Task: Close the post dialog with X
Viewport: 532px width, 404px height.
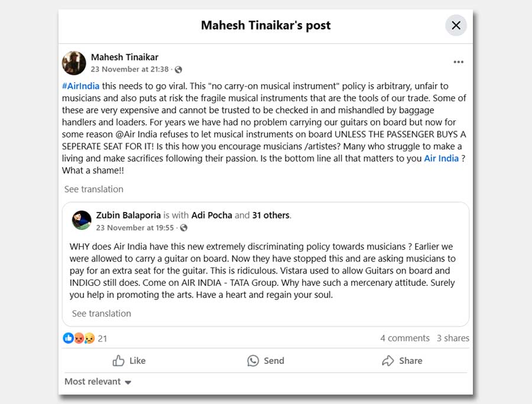Action: pyautogui.click(x=456, y=25)
